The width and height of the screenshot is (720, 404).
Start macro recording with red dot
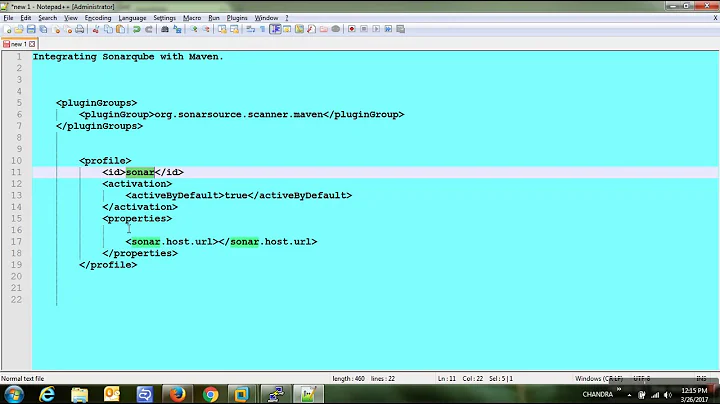pos(352,29)
